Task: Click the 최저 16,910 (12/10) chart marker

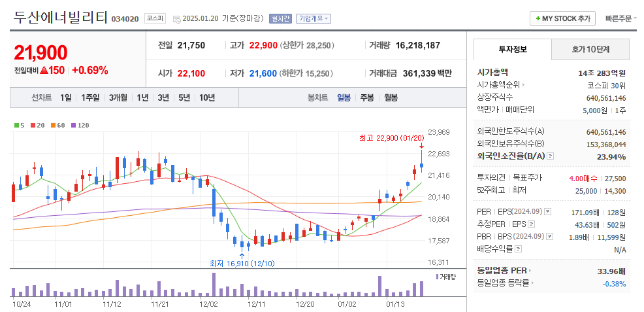Action: (x=242, y=263)
